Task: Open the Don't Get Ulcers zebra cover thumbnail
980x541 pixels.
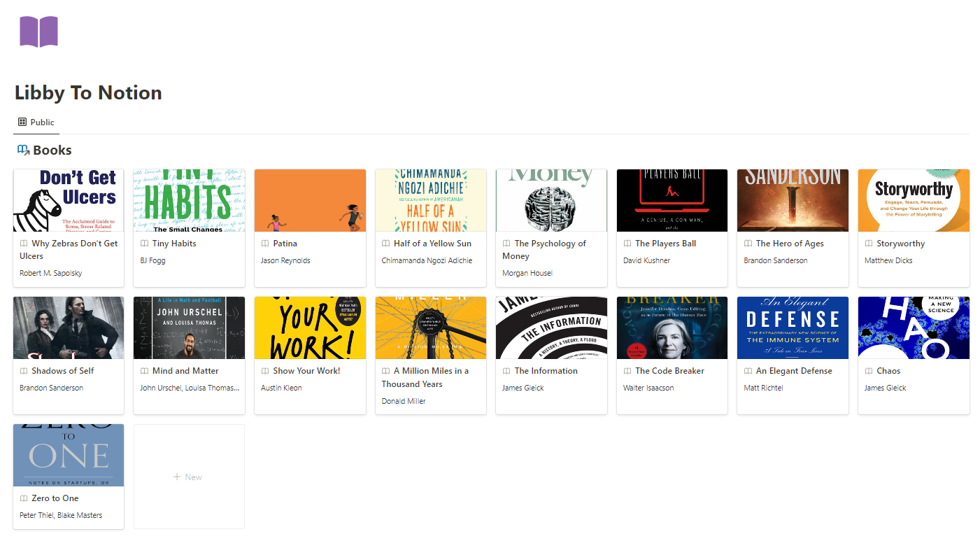Action: tap(69, 200)
